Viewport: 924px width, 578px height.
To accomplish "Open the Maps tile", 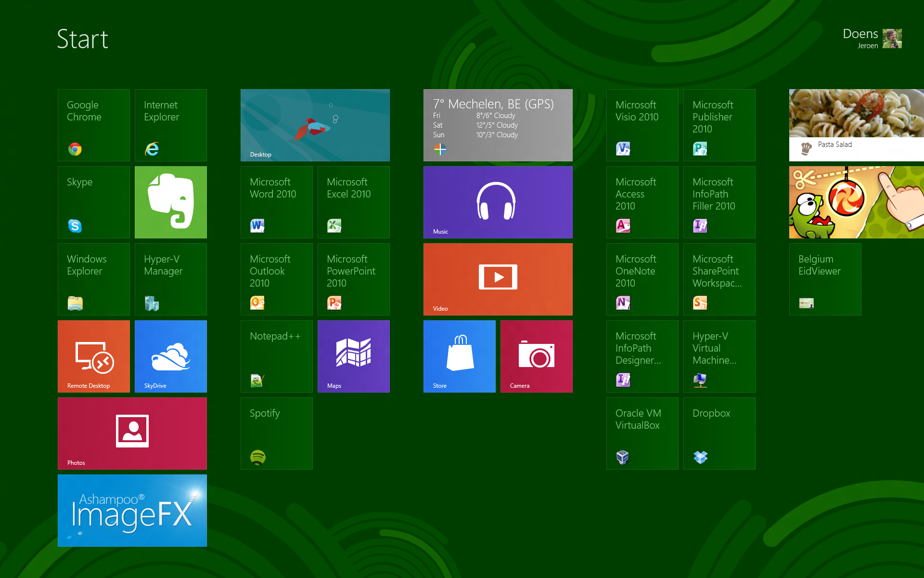I will click(354, 356).
